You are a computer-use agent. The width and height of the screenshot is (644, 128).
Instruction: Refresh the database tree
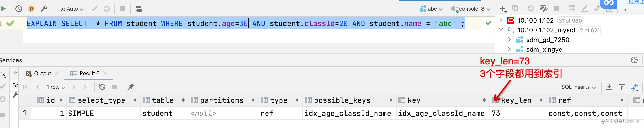point(531,8)
